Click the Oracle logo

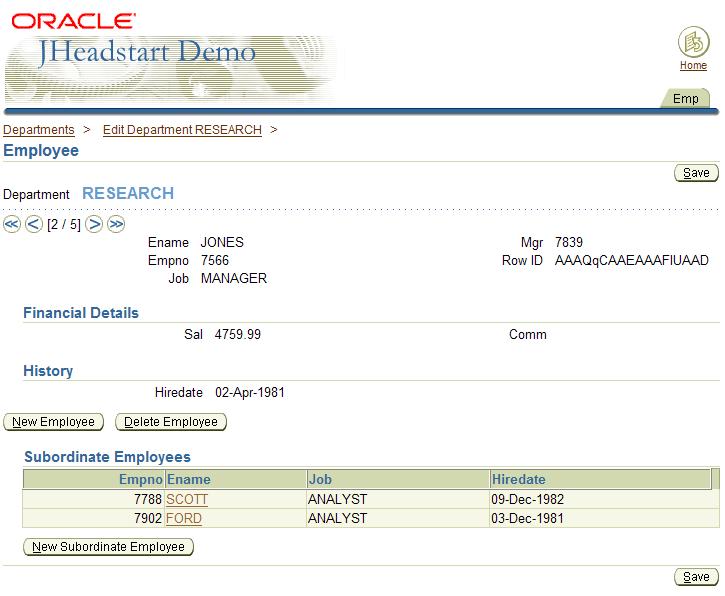[x=74, y=19]
